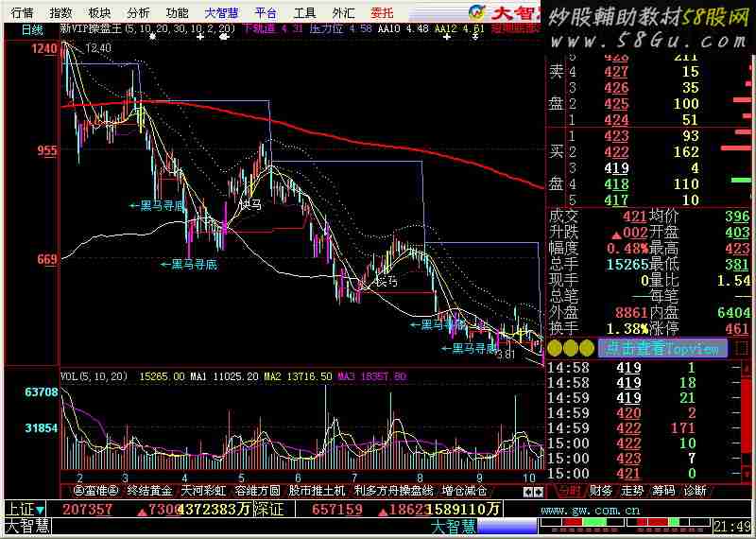
Task: Switch to the 筹码 panel tab
Action: pyautogui.click(x=663, y=491)
